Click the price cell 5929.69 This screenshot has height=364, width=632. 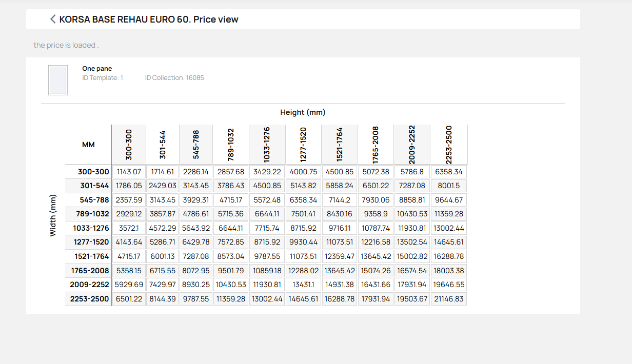tap(129, 285)
